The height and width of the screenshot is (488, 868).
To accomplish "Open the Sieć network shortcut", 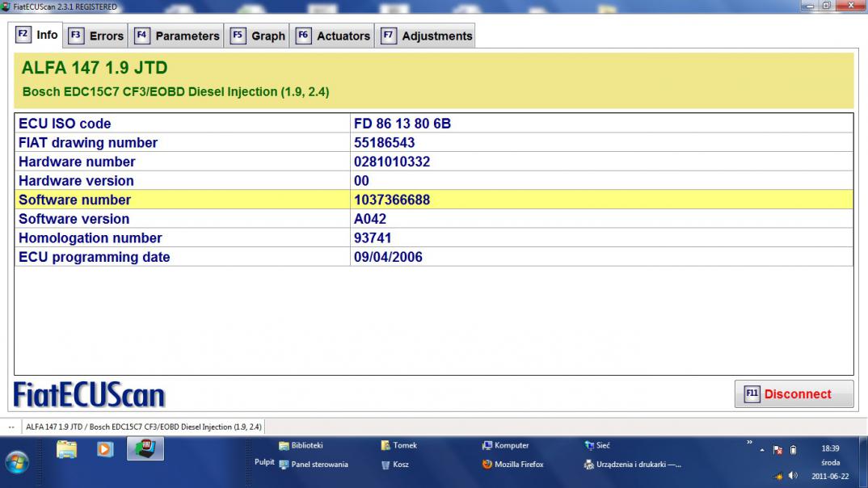I will coord(596,445).
